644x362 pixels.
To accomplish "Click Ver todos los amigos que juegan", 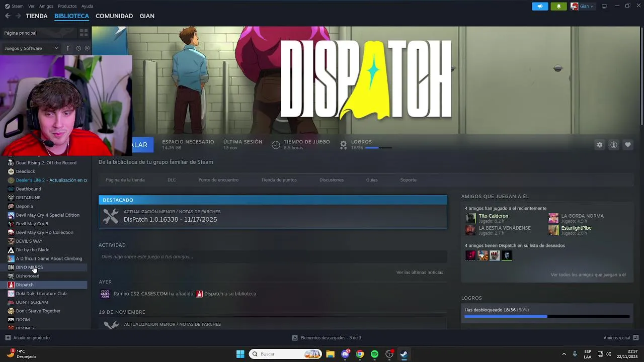I will 588,275.
